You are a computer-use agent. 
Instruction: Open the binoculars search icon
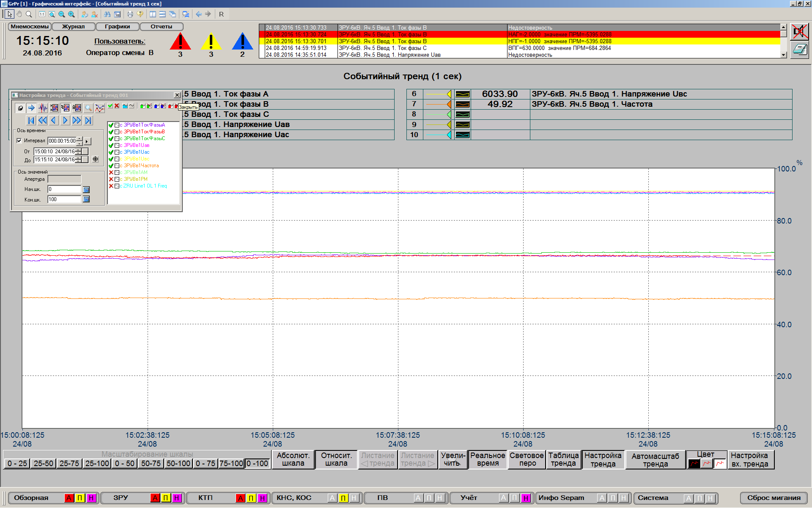click(x=107, y=14)
